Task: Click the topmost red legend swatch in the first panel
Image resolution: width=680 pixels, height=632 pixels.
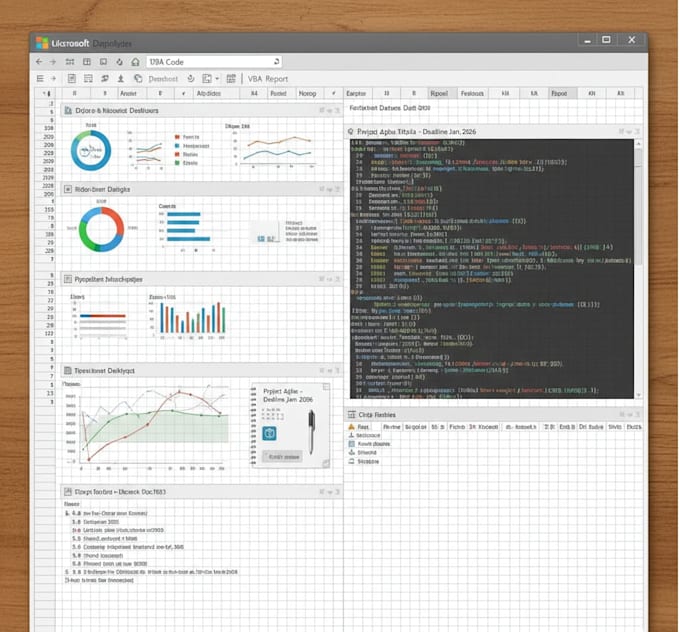Action: click(x=177, y=137)
